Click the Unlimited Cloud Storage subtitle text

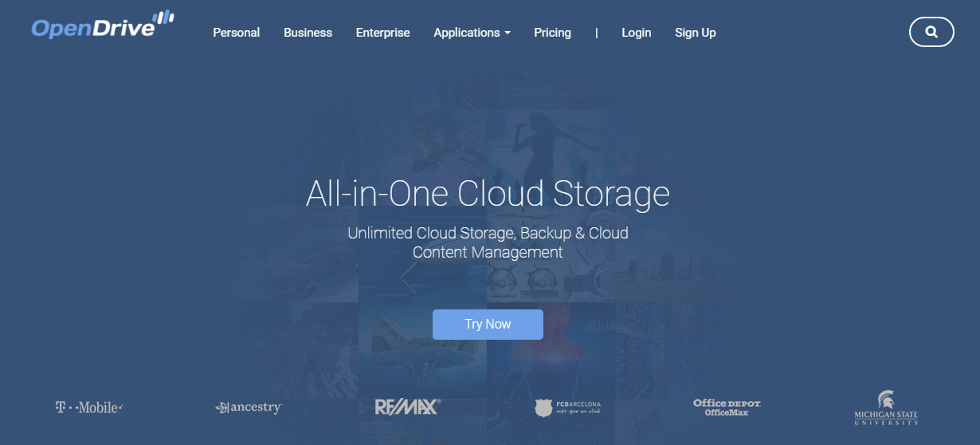(488, 242)
